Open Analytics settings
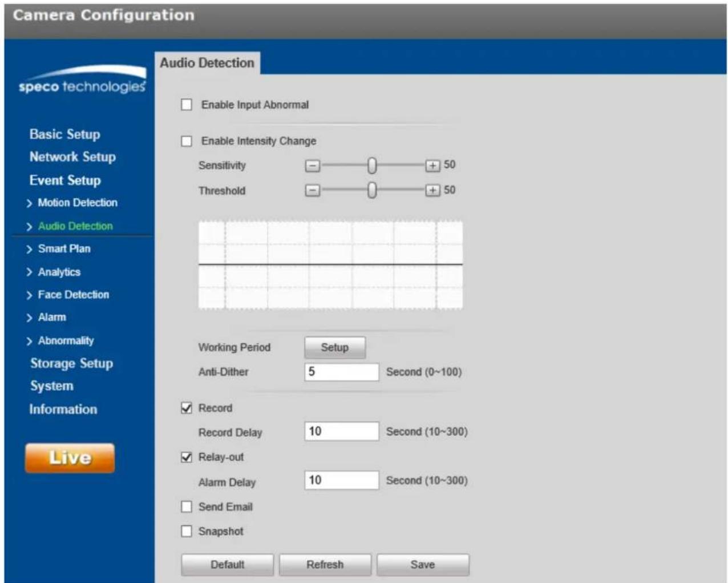This screenshot has height=583, width=728. 59,272
